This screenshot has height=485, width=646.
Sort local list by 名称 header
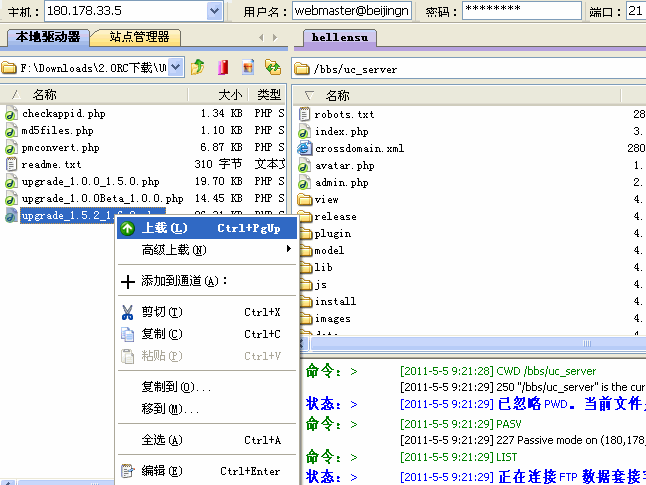(44, 95)
